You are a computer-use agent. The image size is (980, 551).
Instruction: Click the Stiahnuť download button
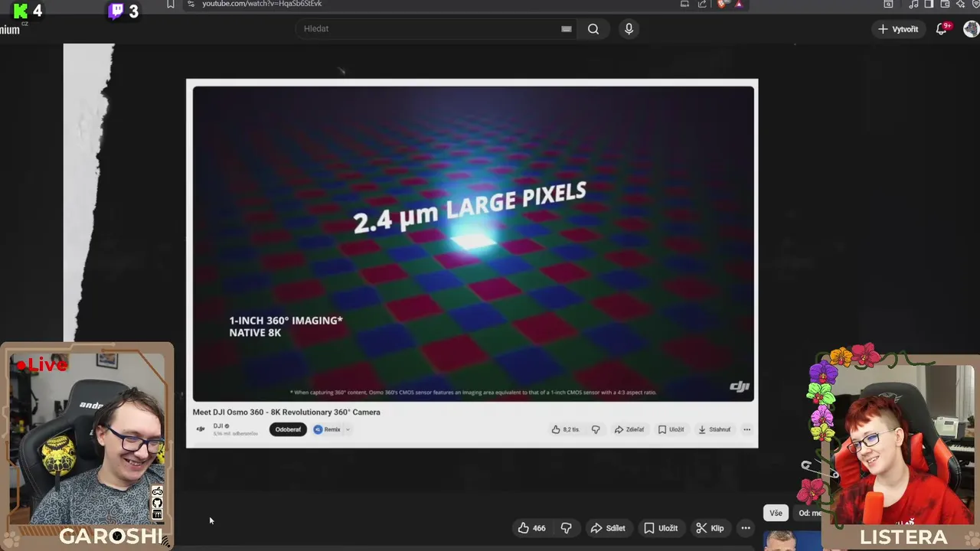point(714,429)
